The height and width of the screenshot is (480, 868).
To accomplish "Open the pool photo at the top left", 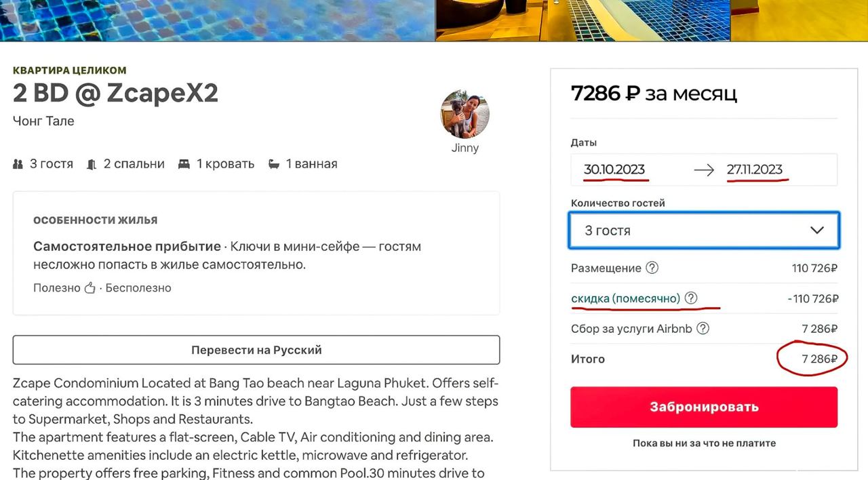I will tap(217, 20).
